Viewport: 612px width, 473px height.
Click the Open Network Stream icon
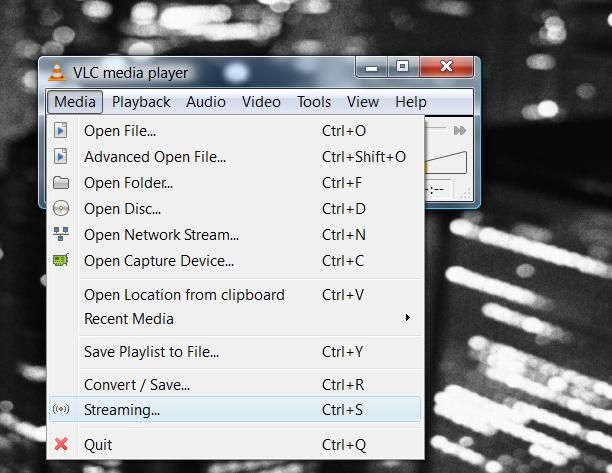pos(61,235)
